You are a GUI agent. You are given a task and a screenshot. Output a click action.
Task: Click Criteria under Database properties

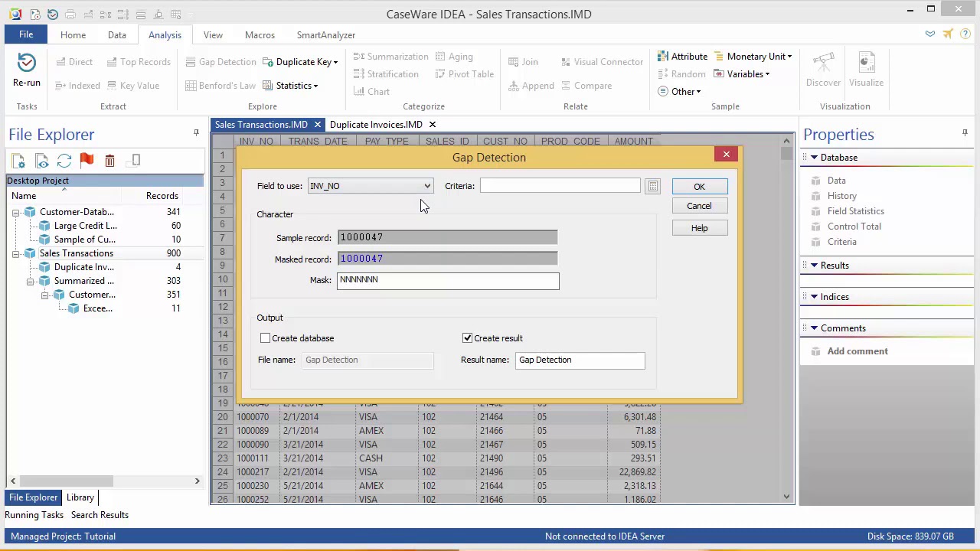coord(841,242)
